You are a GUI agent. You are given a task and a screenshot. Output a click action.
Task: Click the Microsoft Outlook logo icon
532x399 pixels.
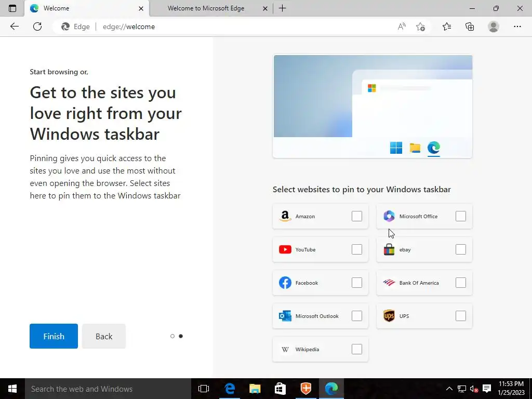[x=285, y=316]
